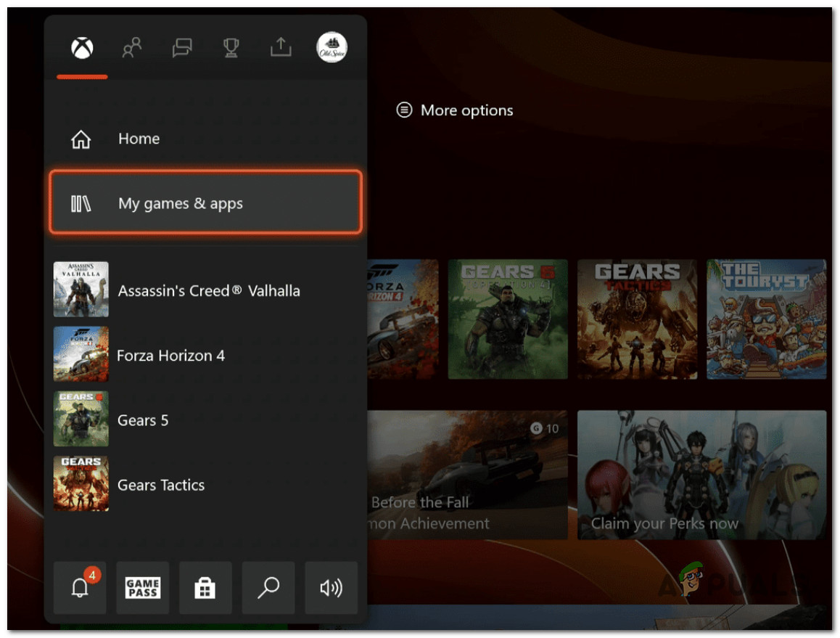840x638 pixels.
Task: Select The Touryst dashboard tile
Action: coord(766,319)
